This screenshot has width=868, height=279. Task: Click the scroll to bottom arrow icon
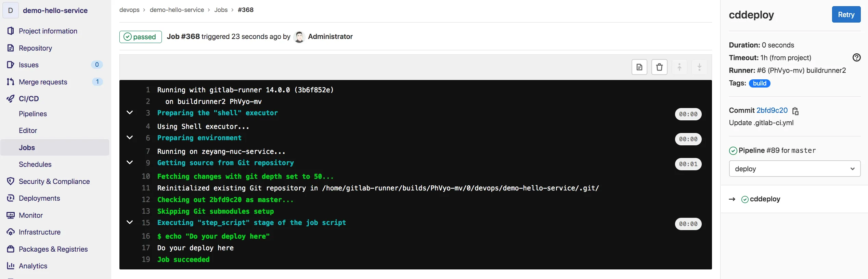[699, 67]
